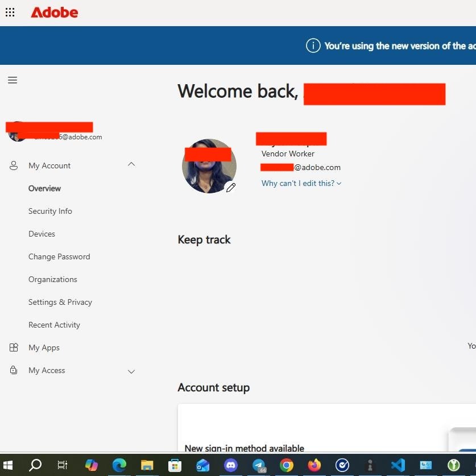
Task: Open My Apps from the sidebar
Action: point(44,347)
